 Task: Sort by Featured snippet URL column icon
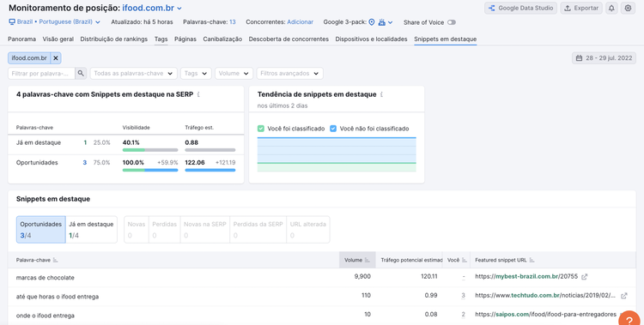(532, 260)
